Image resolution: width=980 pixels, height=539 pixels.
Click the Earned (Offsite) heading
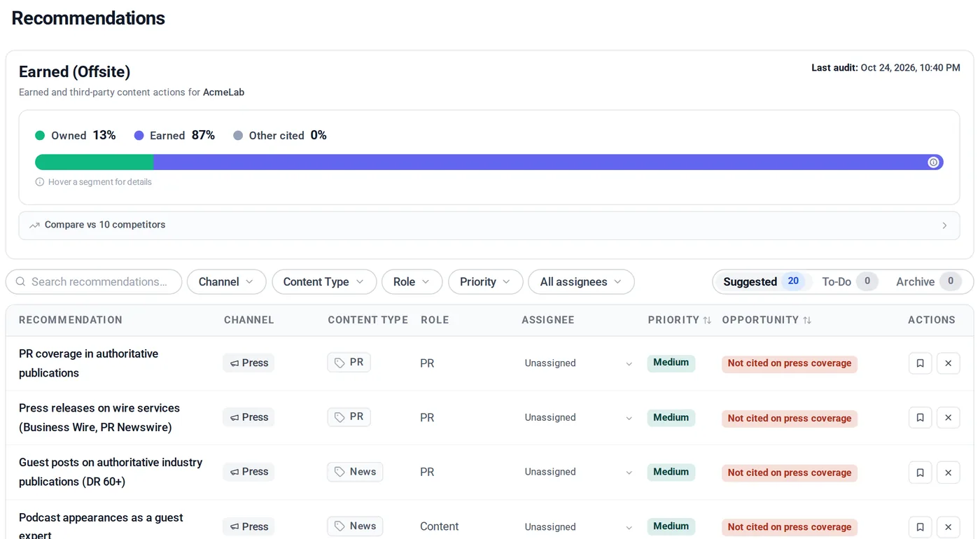click(75, 72)
